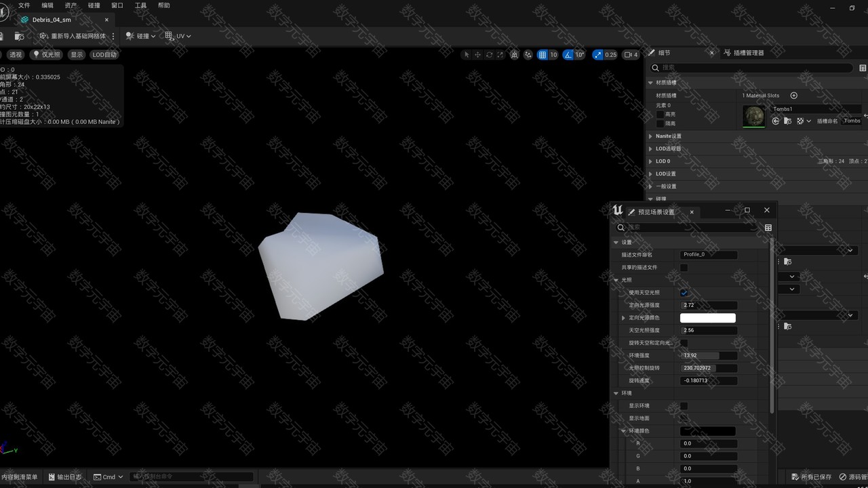Check the 高亮 highlight checkbox
This screenshot has width=868, height=488.
coord(660,115)
